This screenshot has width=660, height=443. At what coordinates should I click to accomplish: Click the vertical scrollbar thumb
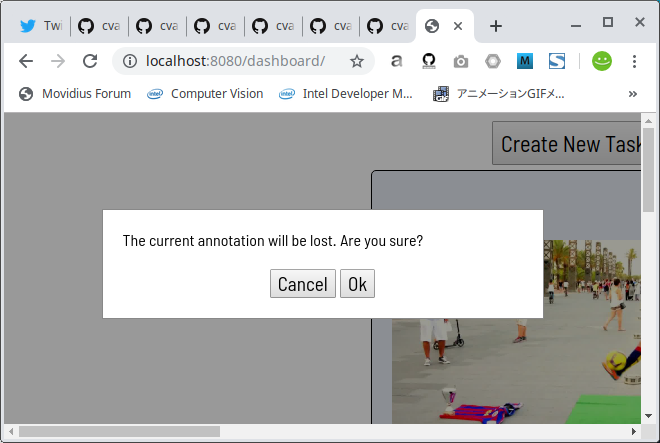[x=648, y=170]
